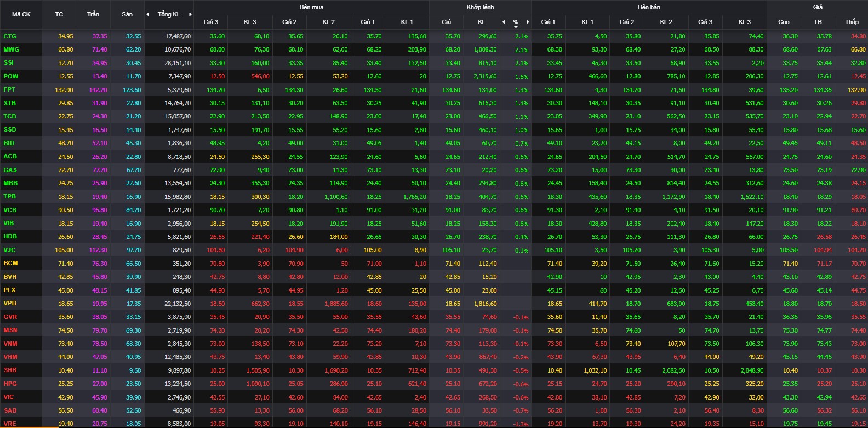Click the Sàn floor price column header
Viewport: 868px width, 428px height.
point(127,14)
